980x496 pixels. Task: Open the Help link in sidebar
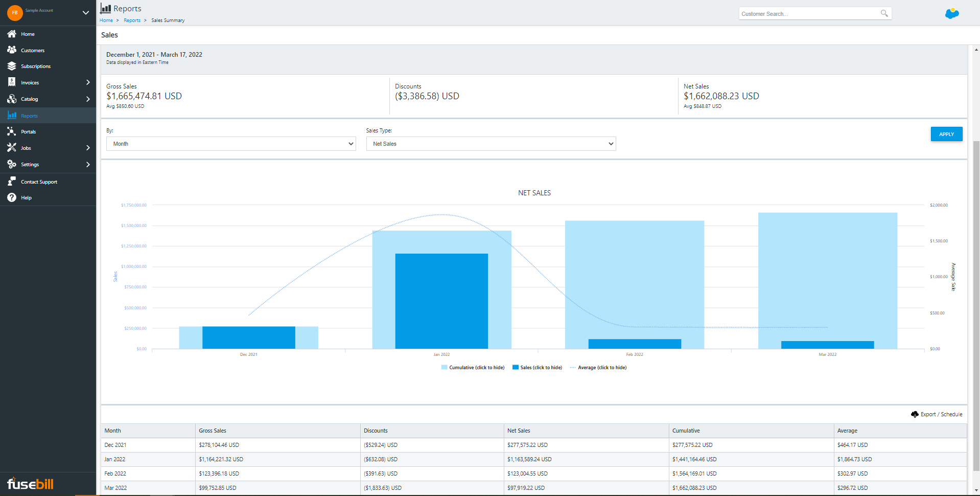pos(26,198)
